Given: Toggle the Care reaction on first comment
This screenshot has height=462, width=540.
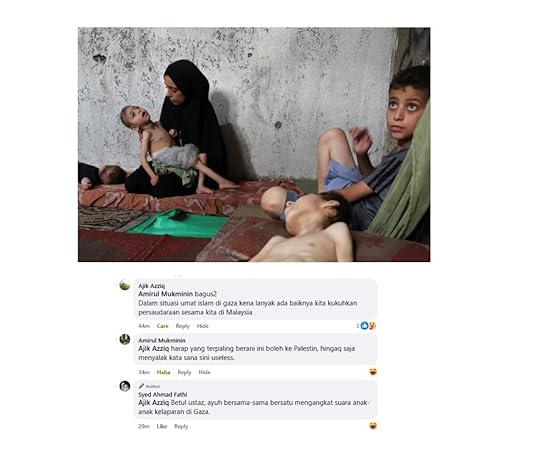Looking at the screenshot, I should [x=163, y=326].
